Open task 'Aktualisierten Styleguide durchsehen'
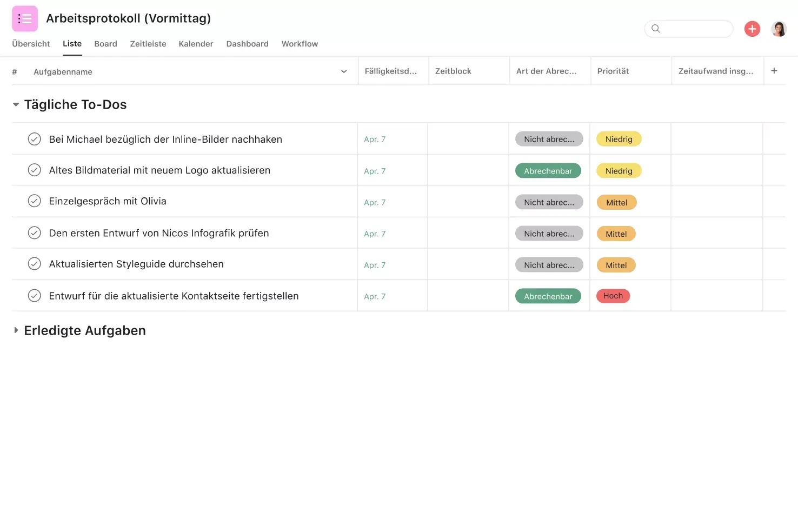The image size is (798, 532). pyautogui.click(x=136, y=264)
